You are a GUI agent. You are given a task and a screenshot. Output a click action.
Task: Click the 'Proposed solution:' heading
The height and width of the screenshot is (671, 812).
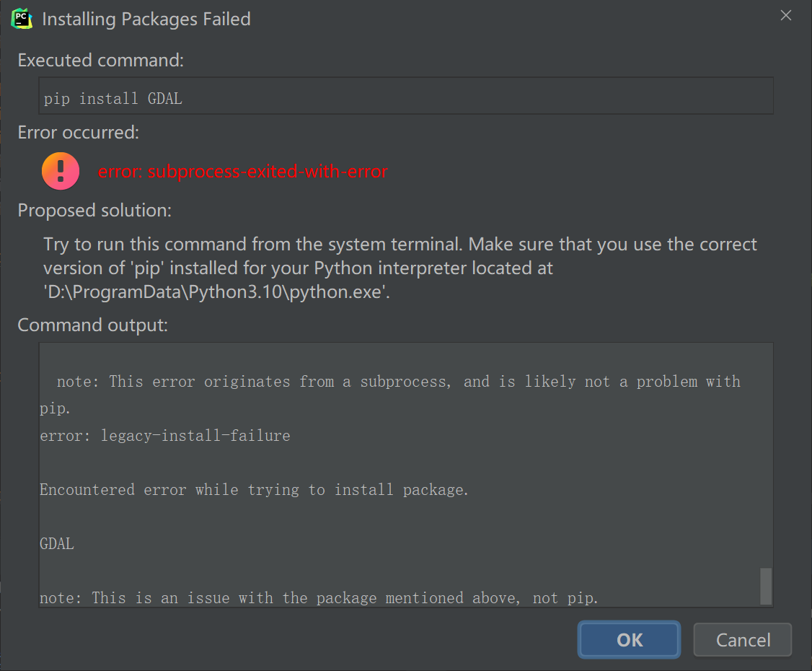click(x=94, y=211)
